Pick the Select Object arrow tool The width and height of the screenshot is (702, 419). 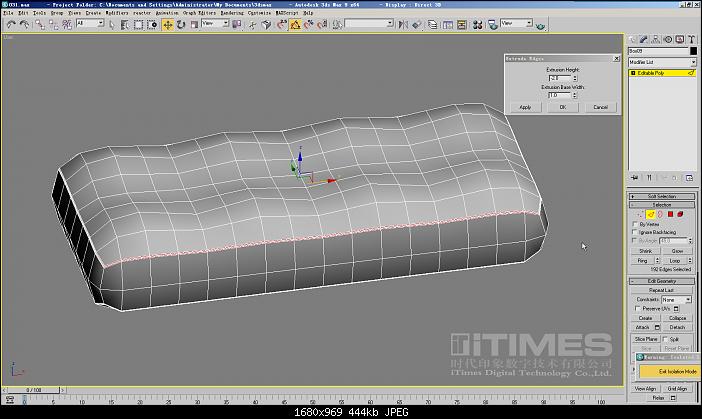112,25
